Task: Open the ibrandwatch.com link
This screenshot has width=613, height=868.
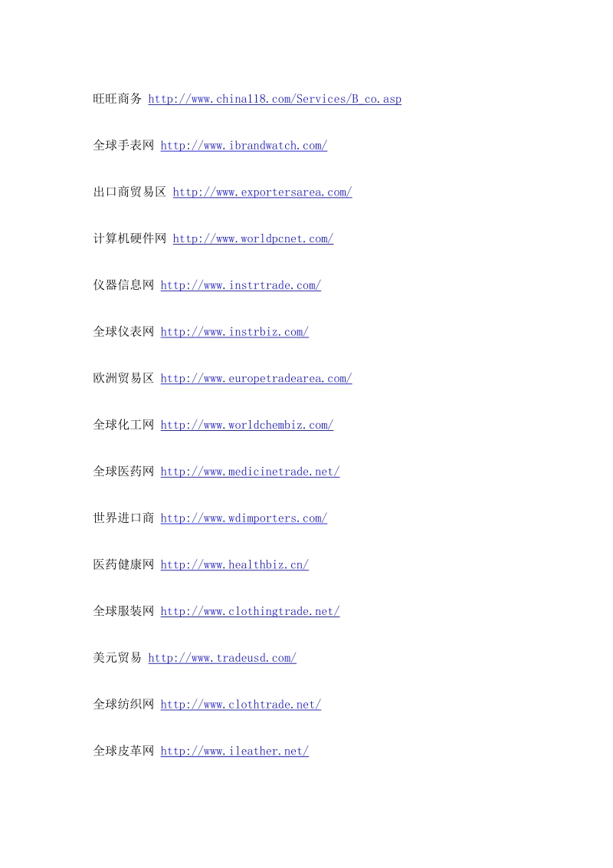Action: click(x=244, y=146)
